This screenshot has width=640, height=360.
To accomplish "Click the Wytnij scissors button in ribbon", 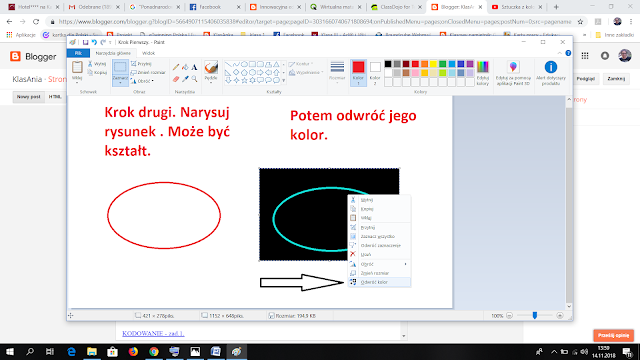I will click(x=97, y=64).
